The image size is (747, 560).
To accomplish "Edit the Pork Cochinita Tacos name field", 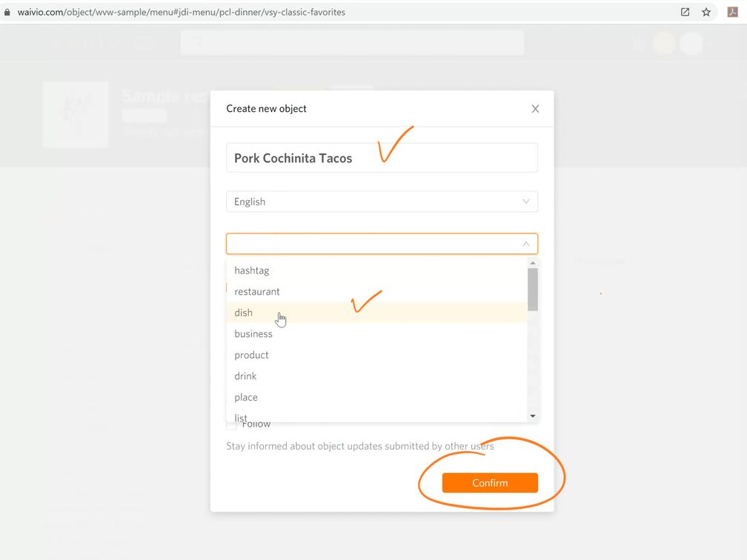I will click(x=382, y=158).
